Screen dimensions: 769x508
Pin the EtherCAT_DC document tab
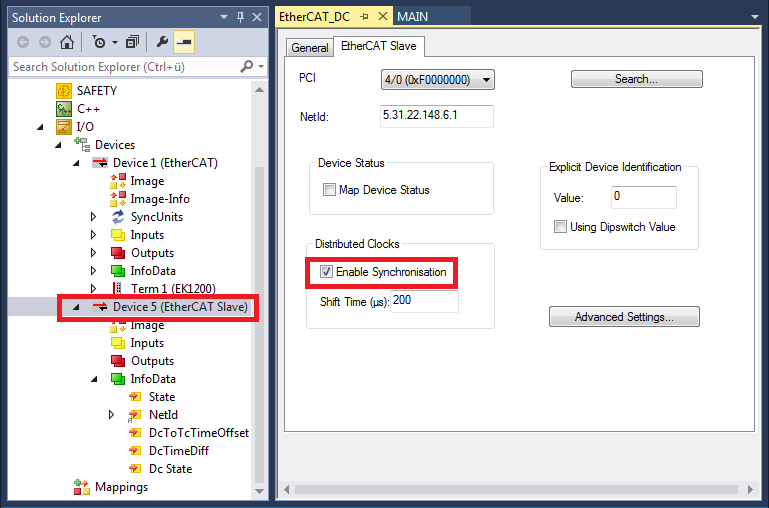(364, 17)
